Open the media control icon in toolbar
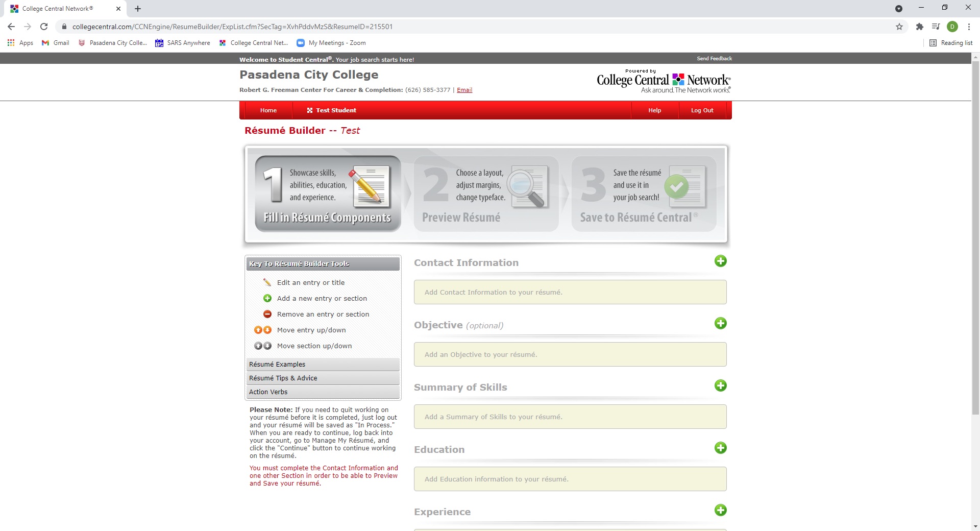The height and width of the screenshot is (531, 980). click(936, 27)
